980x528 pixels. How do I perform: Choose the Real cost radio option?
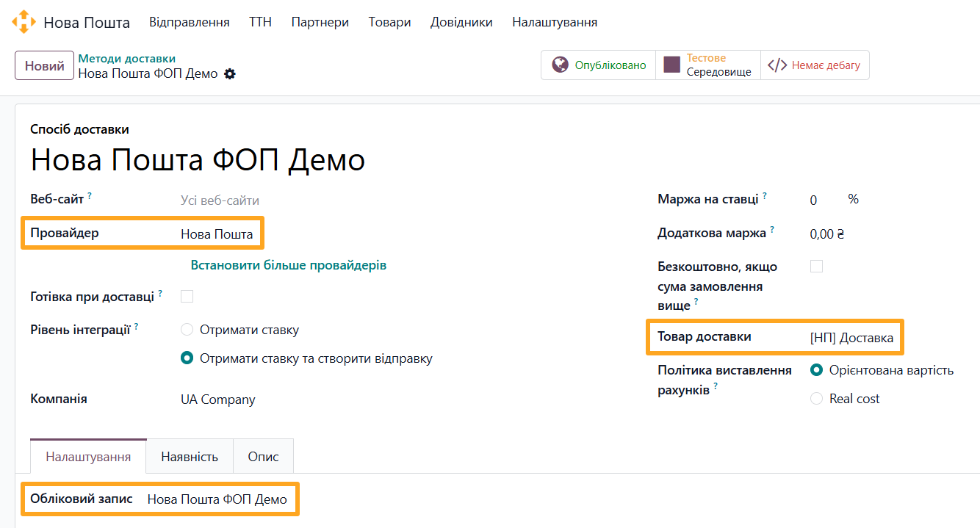tap(816, 399)
